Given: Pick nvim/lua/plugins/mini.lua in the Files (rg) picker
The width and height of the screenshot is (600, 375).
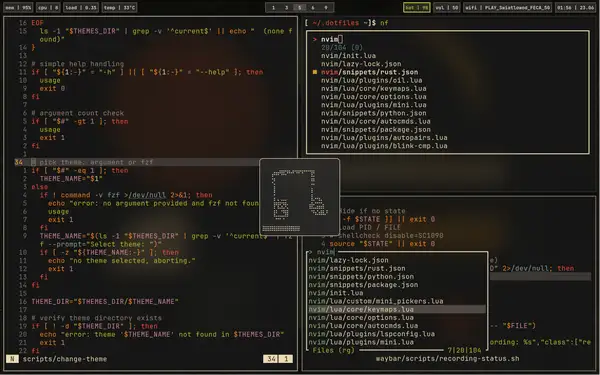Looking at the screenshot, I should pos(361,342).
